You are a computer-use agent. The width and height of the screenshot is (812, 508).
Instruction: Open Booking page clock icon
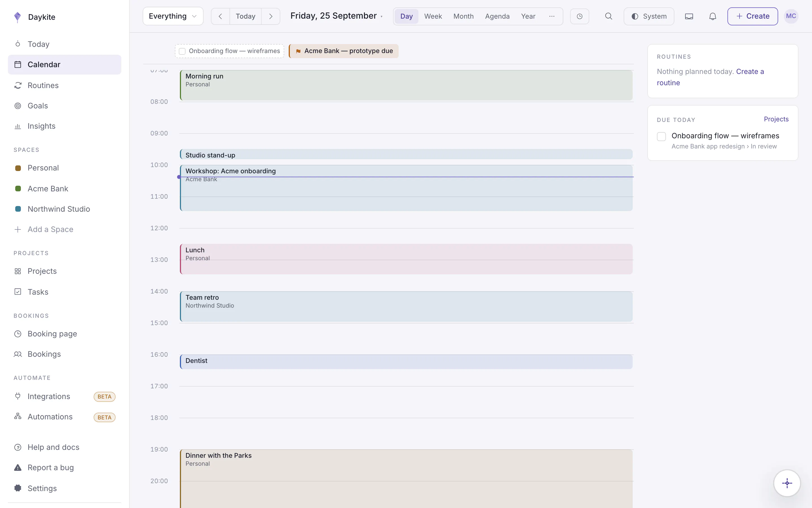(18, 334)
